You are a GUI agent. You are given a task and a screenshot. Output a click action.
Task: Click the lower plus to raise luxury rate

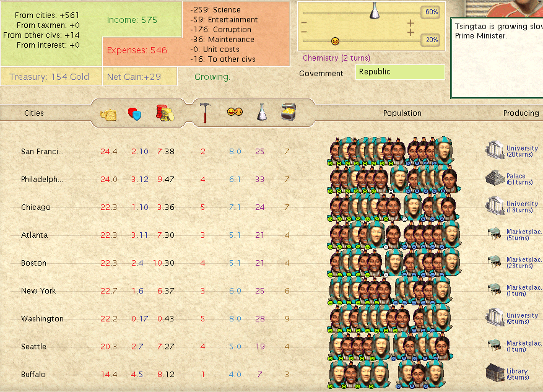tap(411, 33)
